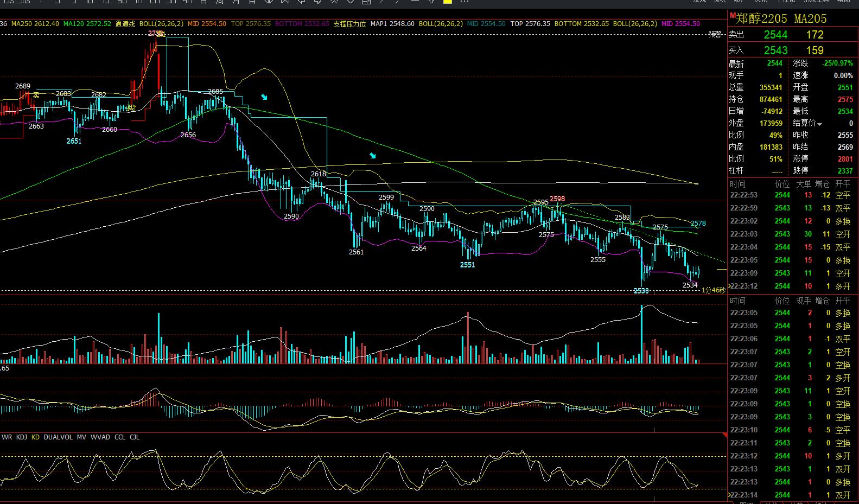The image size is (859, 504).
Task: Click the 总量 value 355341
Action: click(771, 87)
